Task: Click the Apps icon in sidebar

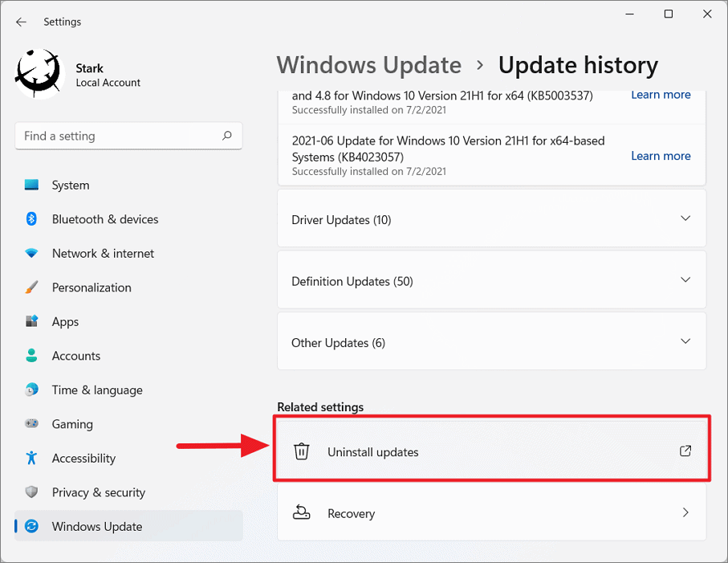Action: tap(31, 321)
